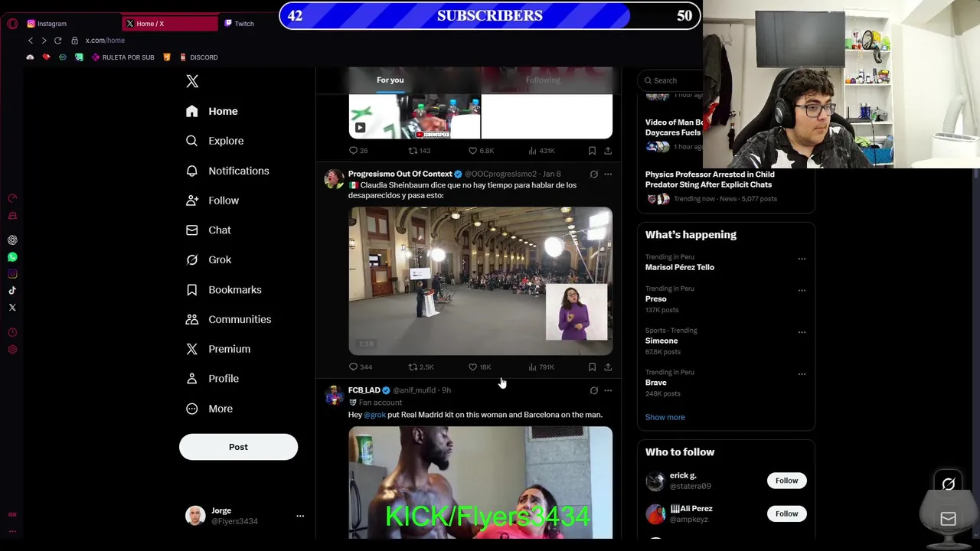This screenshot has width=980, height=551.
Task: Follow erick g. @statera09
Action: pos(786,481)
